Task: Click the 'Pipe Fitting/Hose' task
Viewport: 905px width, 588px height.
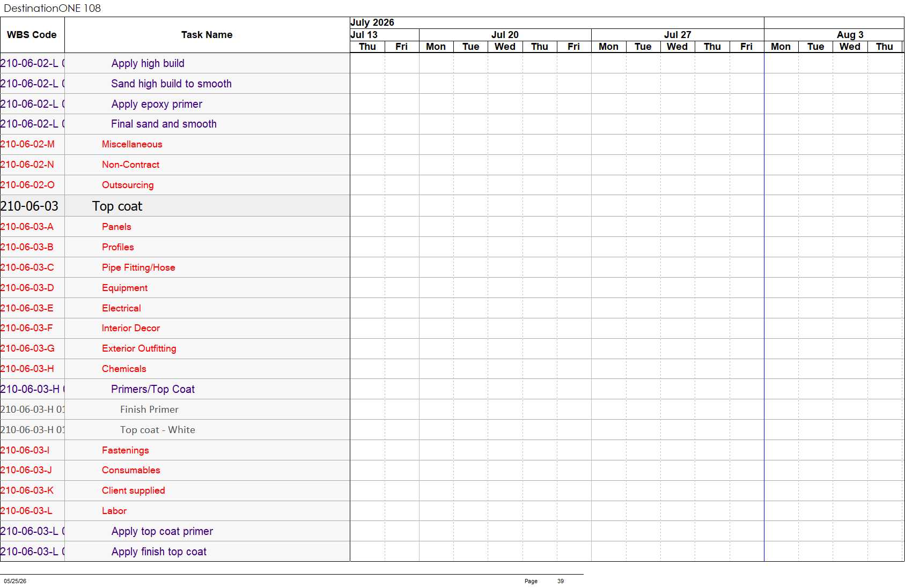Action: pyautogui.click(x=138, y=267)
